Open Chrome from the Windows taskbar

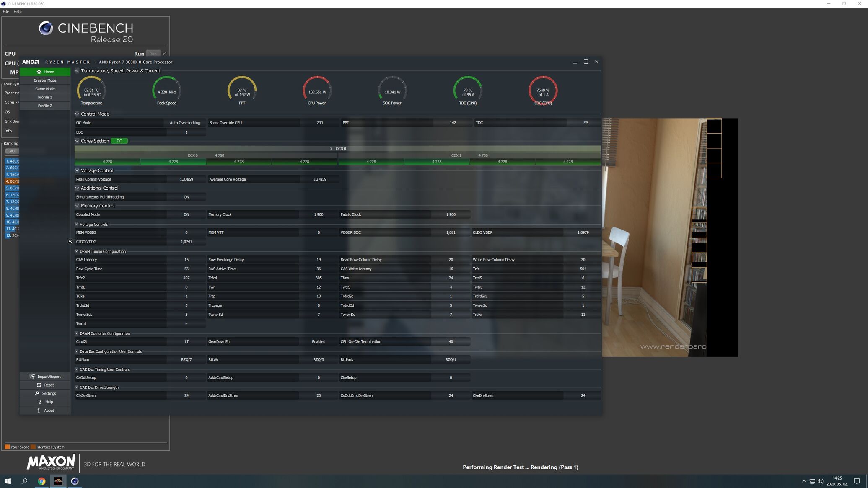(x=41, y=481)
